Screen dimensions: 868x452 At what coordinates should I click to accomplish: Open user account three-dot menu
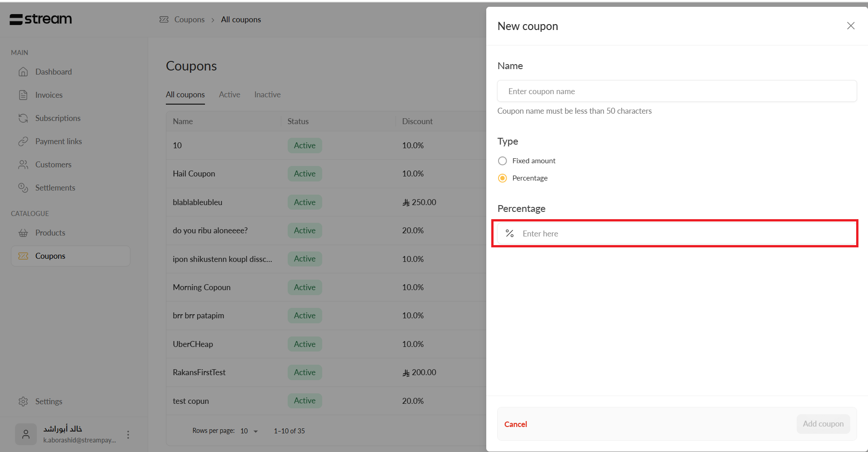128,435
